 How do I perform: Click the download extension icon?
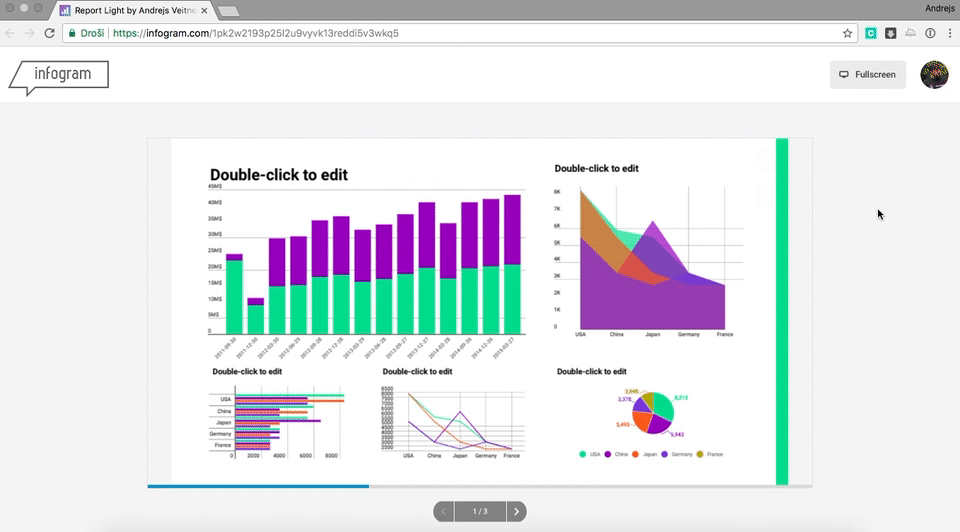pyautogui.click(x=890, y=33)
